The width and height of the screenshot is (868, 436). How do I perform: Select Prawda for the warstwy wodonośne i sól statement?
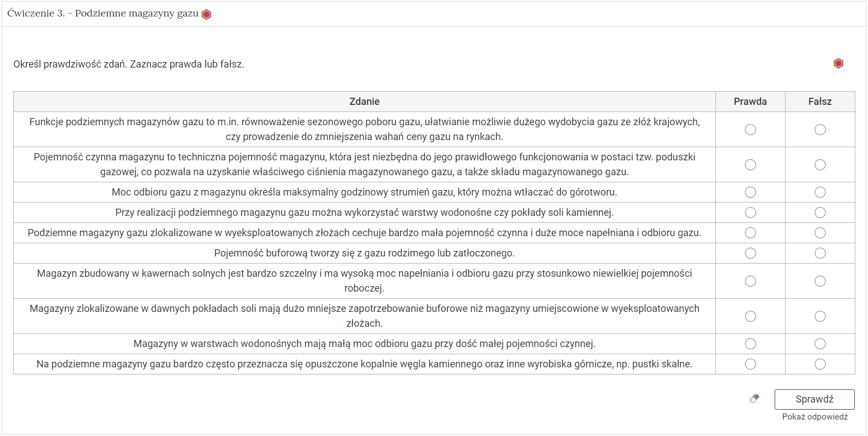point(750,213)
